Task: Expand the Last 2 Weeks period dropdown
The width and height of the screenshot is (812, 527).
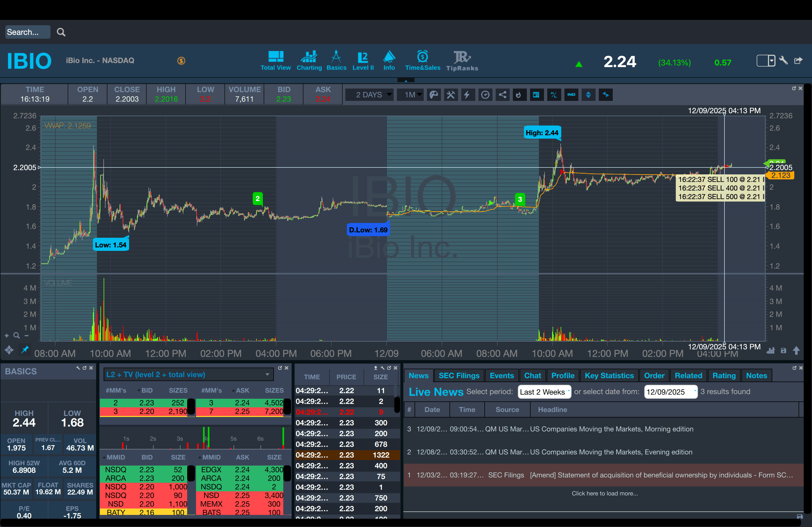Action: (x=544, y=392)
